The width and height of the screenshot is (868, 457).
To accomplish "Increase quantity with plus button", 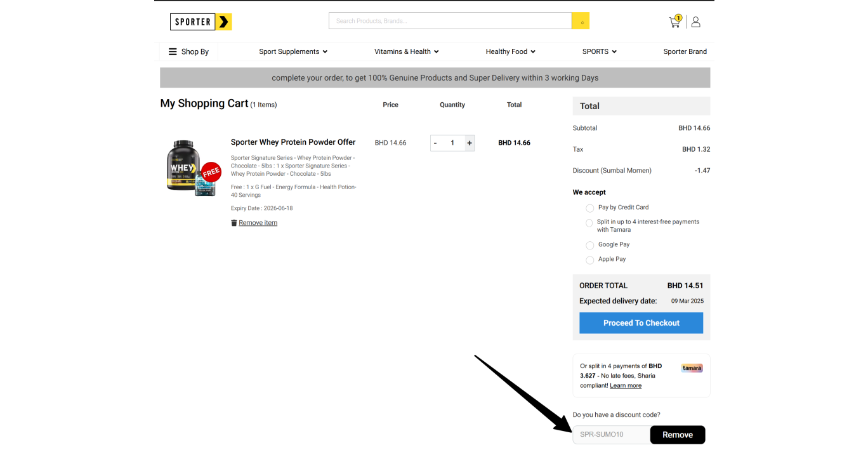I will (470, 143).
